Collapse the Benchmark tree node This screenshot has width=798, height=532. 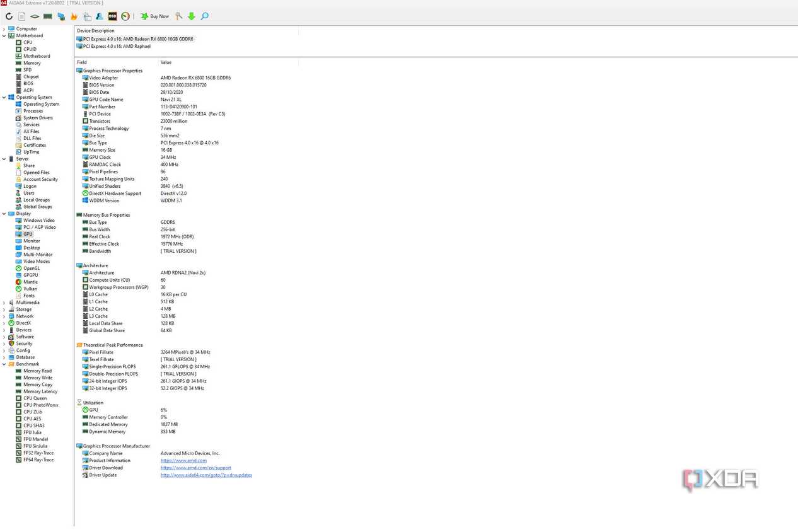4,364
